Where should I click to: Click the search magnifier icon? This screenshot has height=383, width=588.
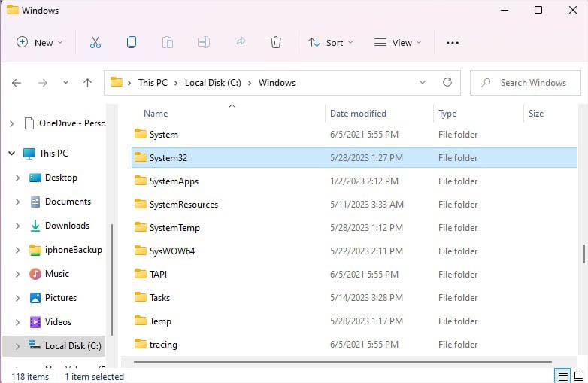(486, 83)
